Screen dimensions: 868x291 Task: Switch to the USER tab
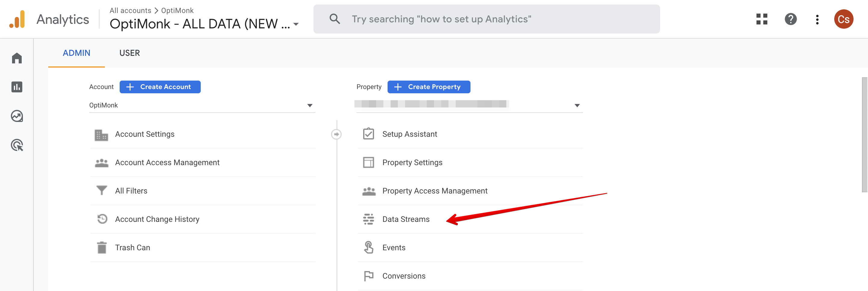pos(129,53)
